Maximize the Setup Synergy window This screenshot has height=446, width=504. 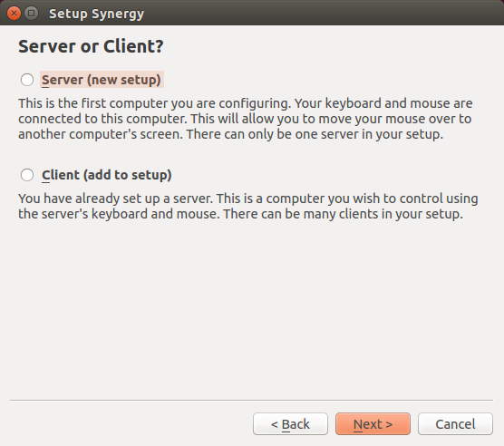click(x=31, y=14)
